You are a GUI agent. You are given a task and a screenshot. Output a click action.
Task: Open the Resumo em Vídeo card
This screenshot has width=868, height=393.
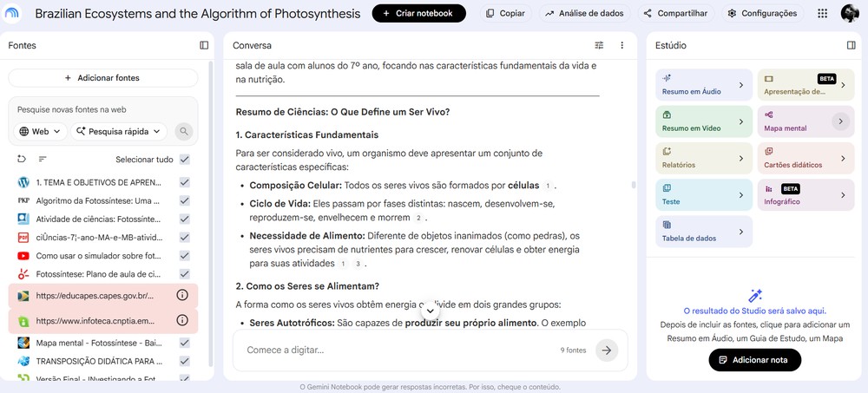click(704, 121)
